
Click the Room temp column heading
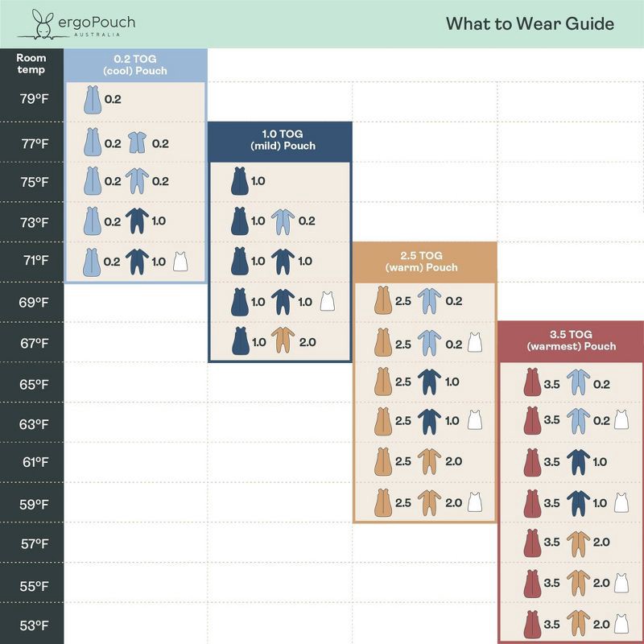pos(31,64)
